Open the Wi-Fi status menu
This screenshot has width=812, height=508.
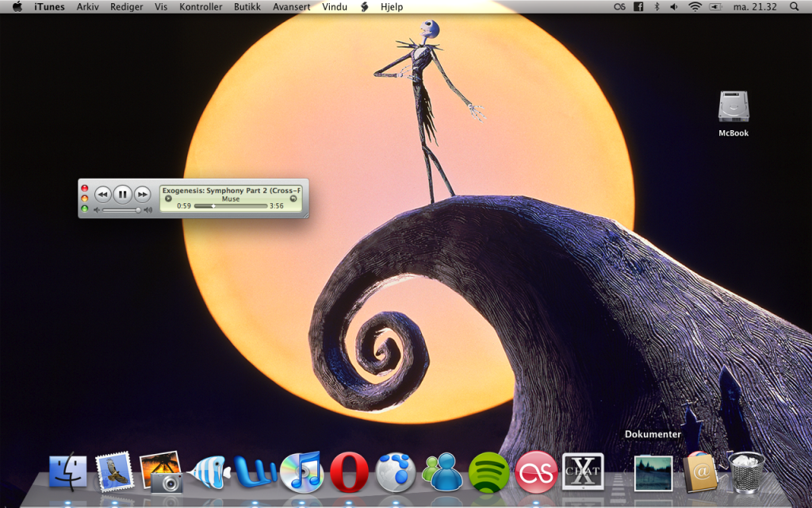click(695, 6)
